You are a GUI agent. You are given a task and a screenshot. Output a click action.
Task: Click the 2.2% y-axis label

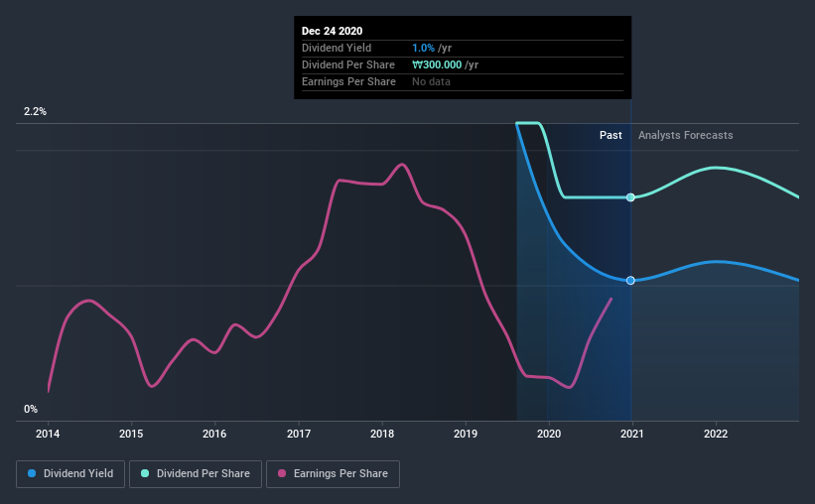click(x=35, y=112)
